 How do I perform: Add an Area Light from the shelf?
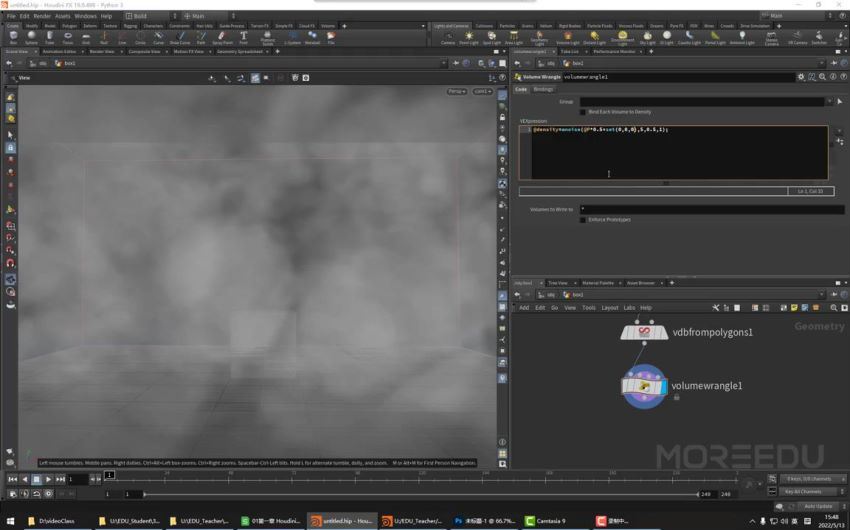click(513, 37)
